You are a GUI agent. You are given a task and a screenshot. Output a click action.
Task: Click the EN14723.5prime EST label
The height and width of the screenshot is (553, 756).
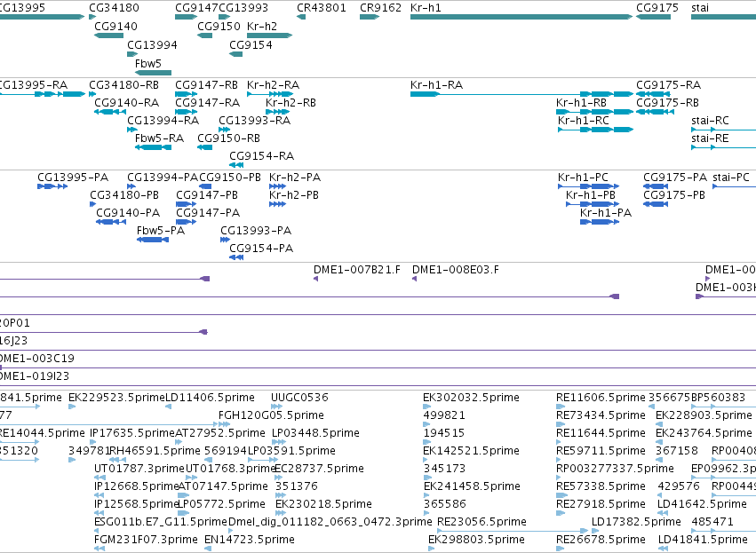tap(250, 540)
